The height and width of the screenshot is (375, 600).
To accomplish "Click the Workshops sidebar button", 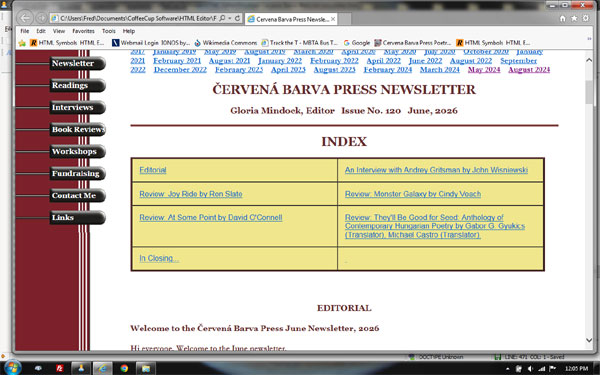I will tap(77, 152).
